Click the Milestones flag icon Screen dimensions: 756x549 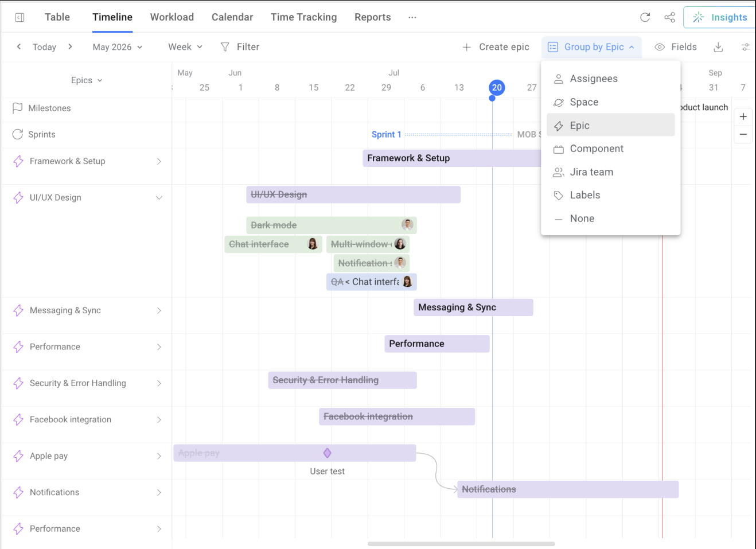point(18,108)
